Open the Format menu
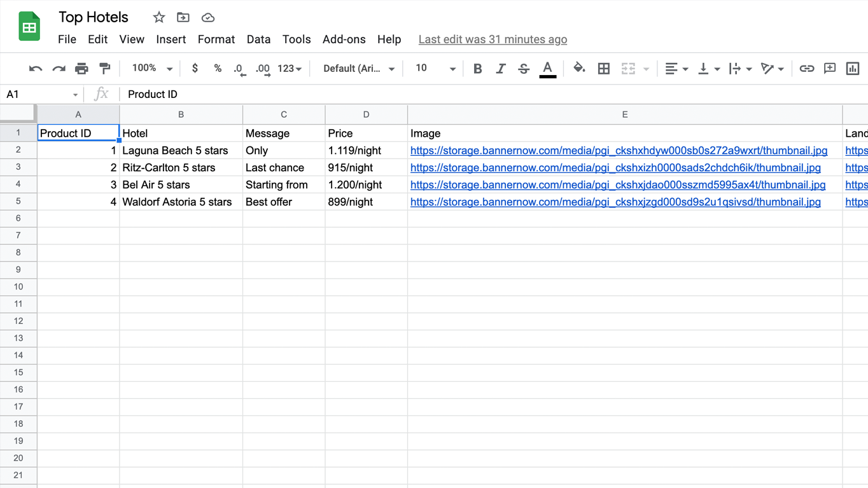Screen dimensions: 868x488 [216, 39]
